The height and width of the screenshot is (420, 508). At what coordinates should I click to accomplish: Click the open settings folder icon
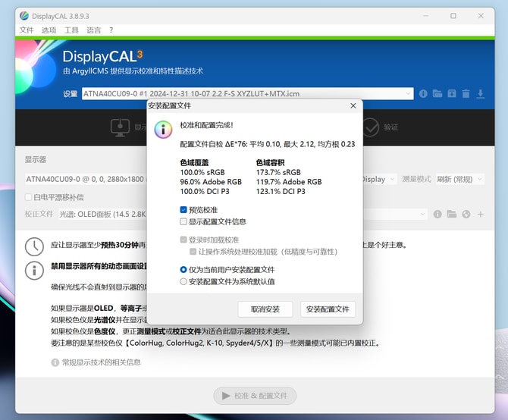click(438, 94)
